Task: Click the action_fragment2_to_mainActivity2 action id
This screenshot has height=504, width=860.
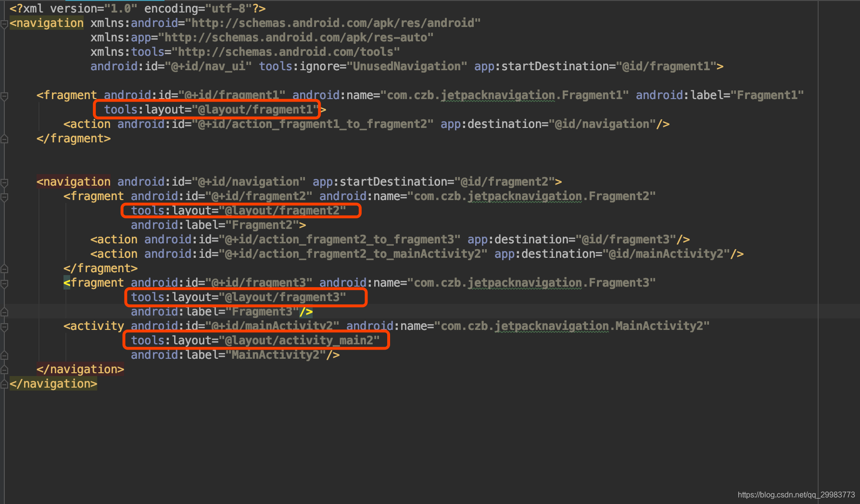Action: [353, 254]
